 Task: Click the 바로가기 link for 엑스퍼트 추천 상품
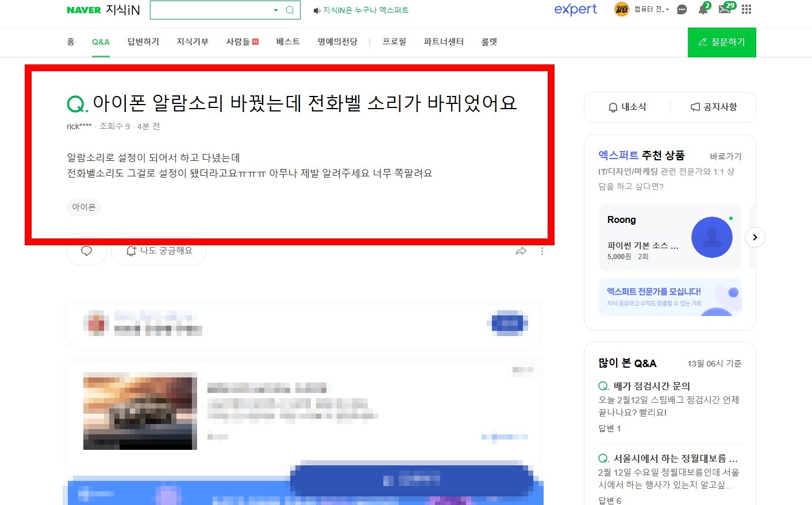pos(726,156)
